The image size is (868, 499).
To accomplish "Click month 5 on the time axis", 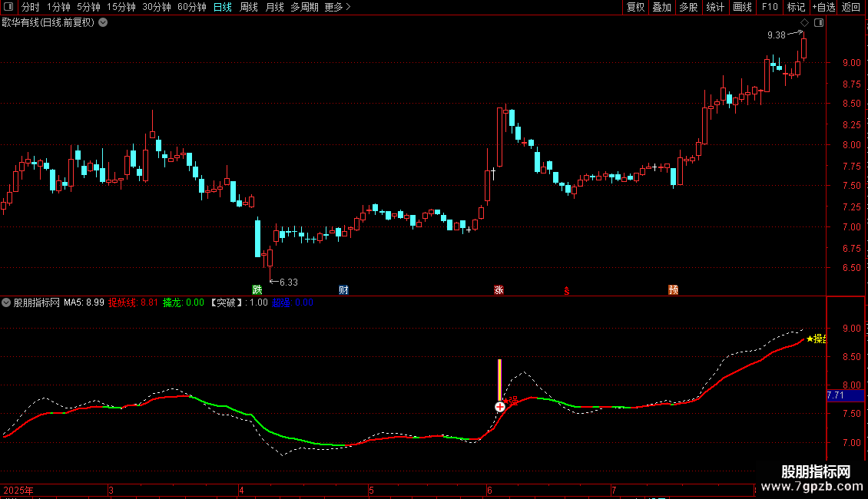I will click(x=372, y=490).
